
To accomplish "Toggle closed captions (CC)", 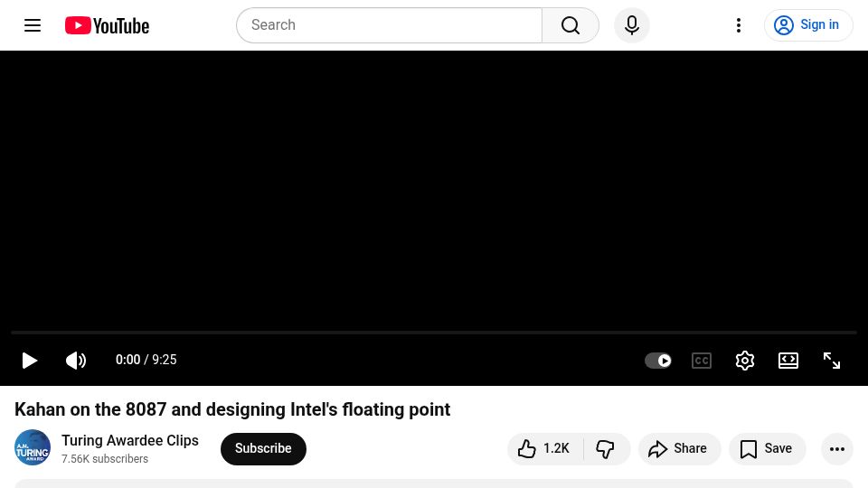I will click(x=702, y=361).
